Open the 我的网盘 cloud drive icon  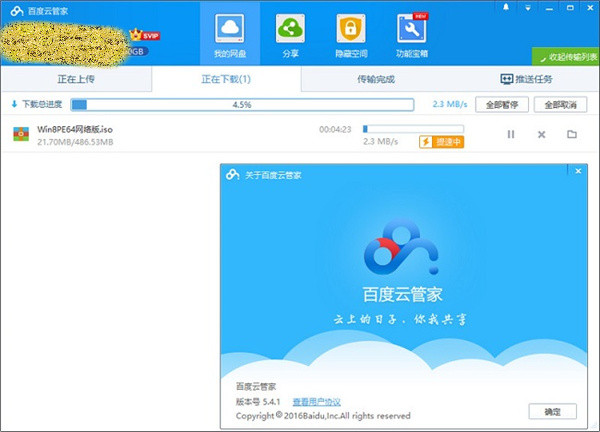click(x=230, y=29)
